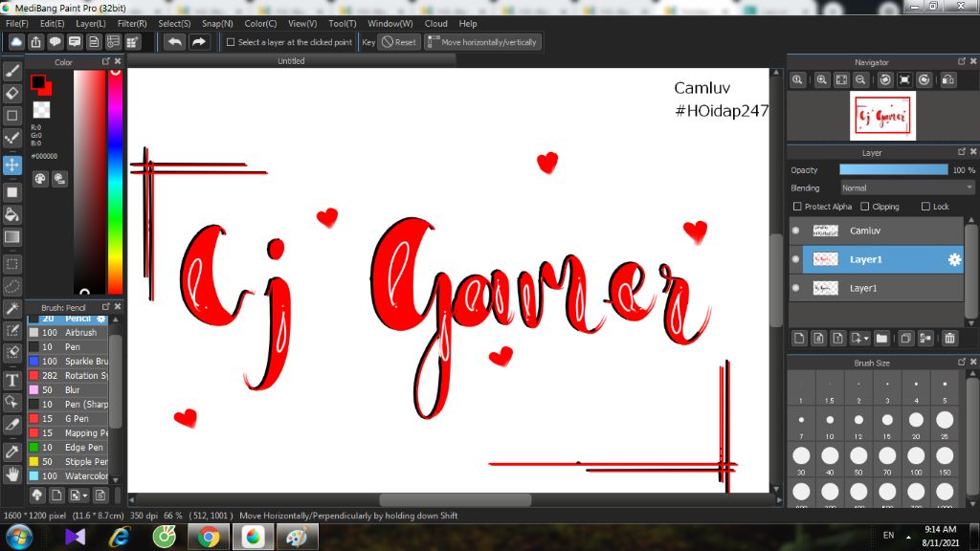Hide the bottom Layer1 visibility dot
Screen dimensions: 980x551
[795, 288]
